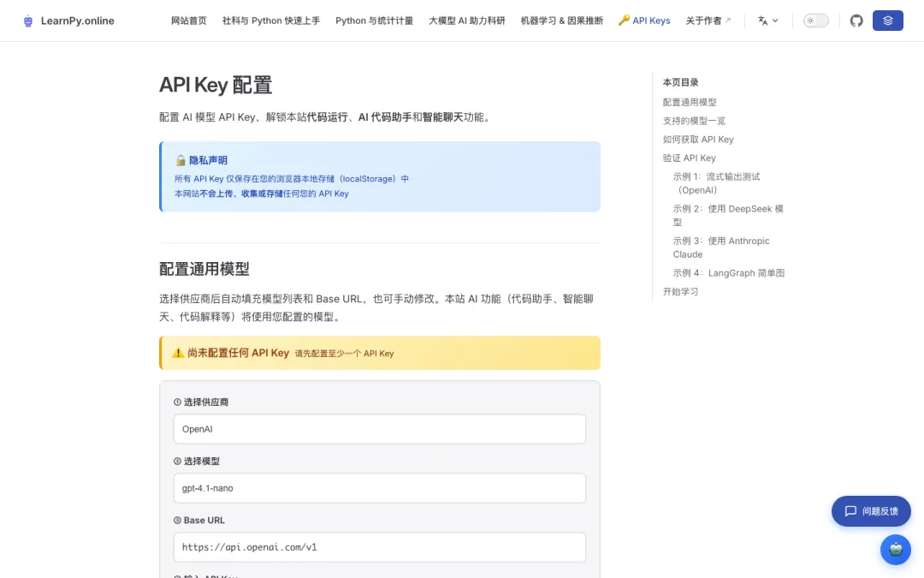The width and height of the screenshot is (924, 578).
Task: Jump to 如何获取 API Key section
Action: click(x=698, y=140)
